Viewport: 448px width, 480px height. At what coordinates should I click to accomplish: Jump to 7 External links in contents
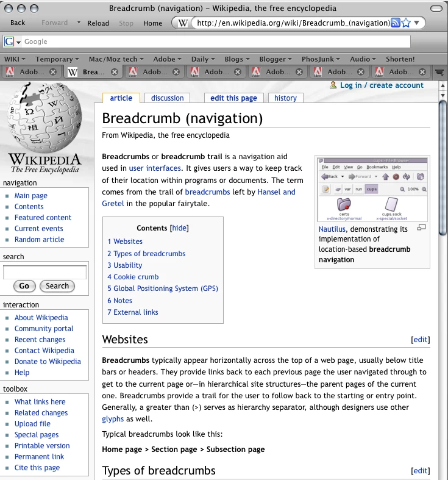click(132, 312)
